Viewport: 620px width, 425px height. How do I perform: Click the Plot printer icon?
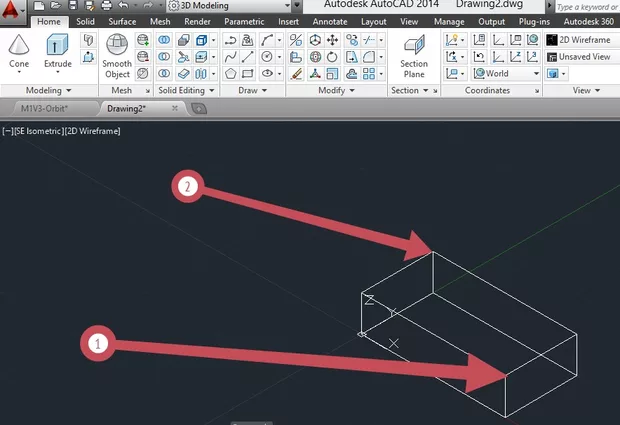point(103,5)
